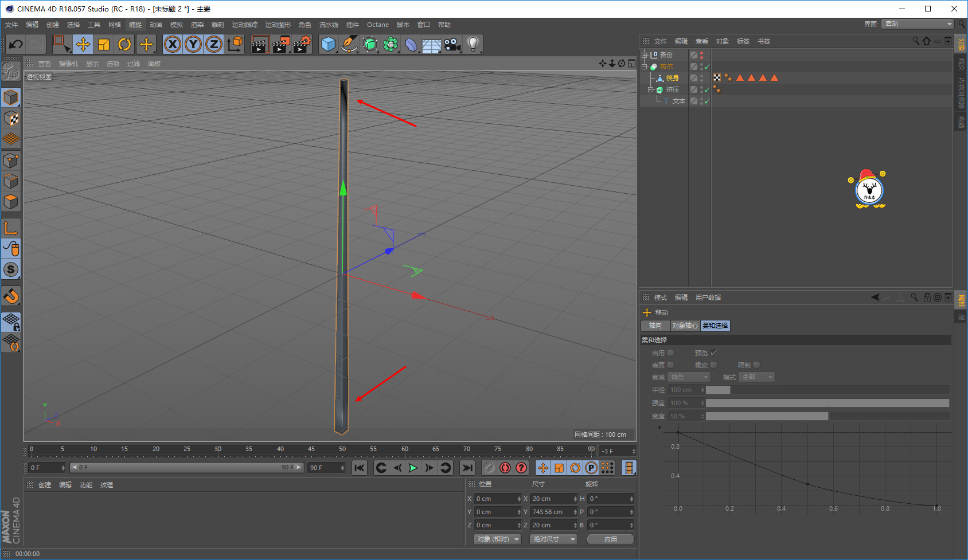Render active view with clapperboard icon
This screenshot has width=968, height=560.
pos(260,44)
